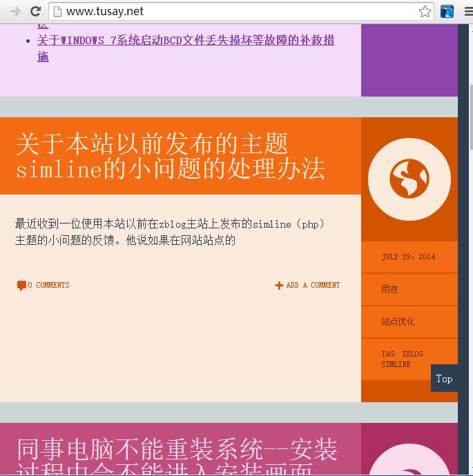Viewport: 473px width, 476px height.
Task: Click the speech bubble comments icon
Action: coord(21,286)
